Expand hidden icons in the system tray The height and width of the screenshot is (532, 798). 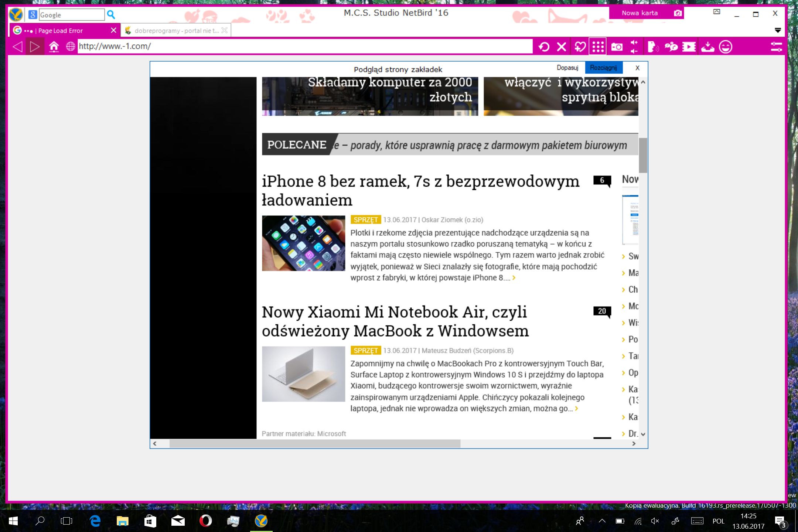[601, 521]
